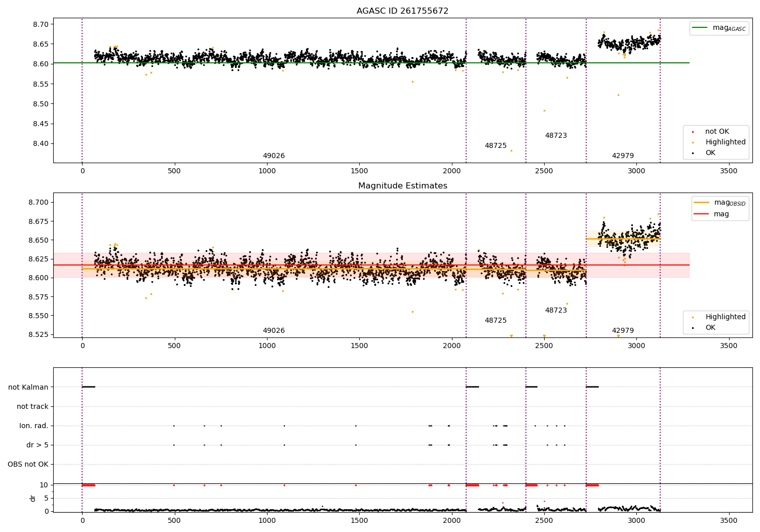Click the 1500 x-tick in Magnitude Estimates plot
The height and width of the screenshot is (532, 760).
[359, 346]
